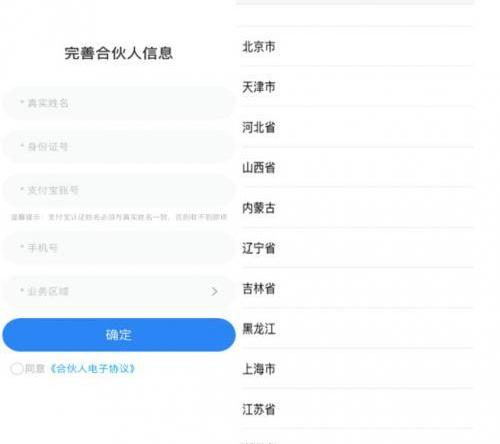Screen dimensions: 500x444
Task: Click the 身份证号 ID number input field
Action: point(119,147)
